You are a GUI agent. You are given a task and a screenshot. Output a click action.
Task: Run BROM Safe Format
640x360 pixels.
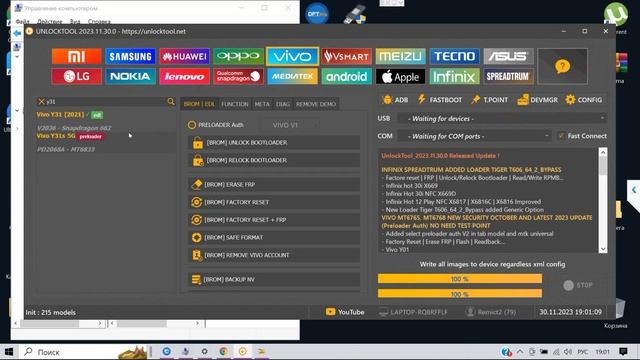pyautogui.click(x=274, y=238)
